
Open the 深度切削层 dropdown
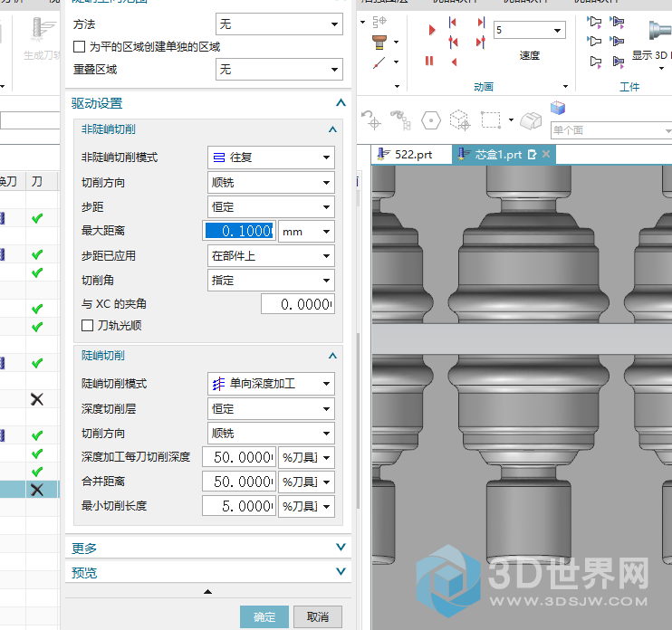click(x=271, y=409)
